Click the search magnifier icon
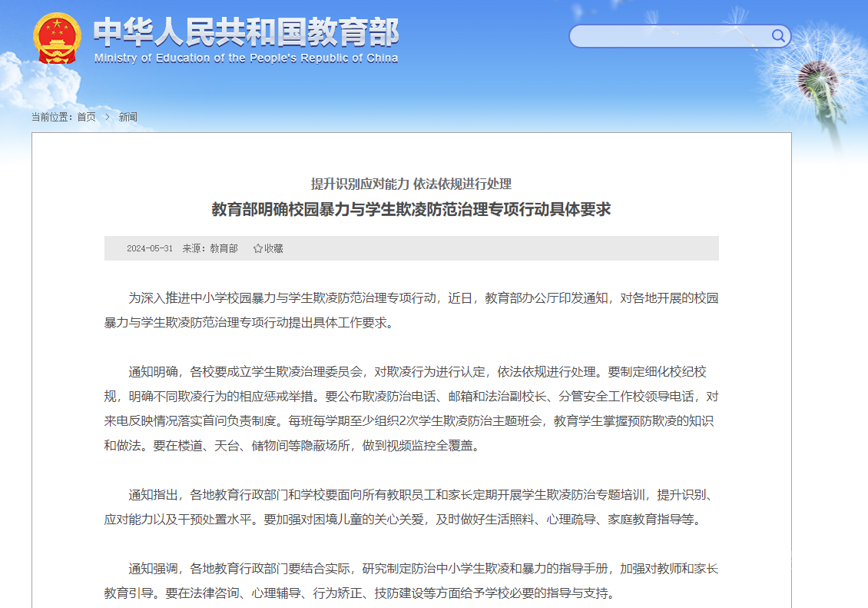The width and height of the screenshot is (868, 608). [778, 36]
